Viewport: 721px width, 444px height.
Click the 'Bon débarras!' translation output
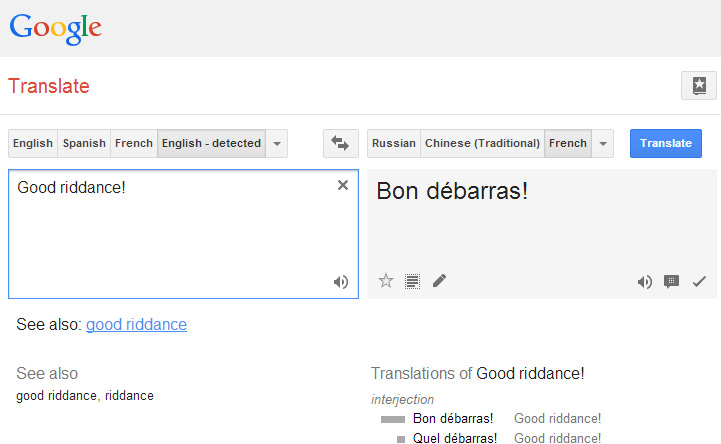[452, 191]
